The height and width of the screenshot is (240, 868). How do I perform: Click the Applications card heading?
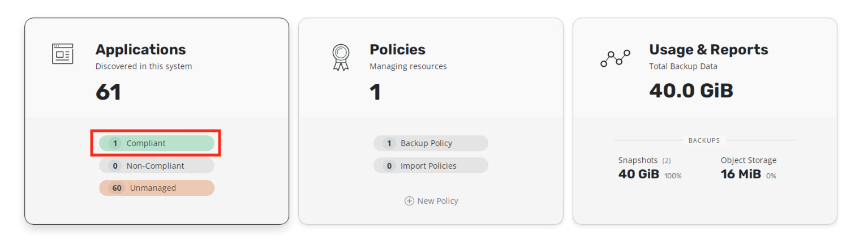[140, 49]
